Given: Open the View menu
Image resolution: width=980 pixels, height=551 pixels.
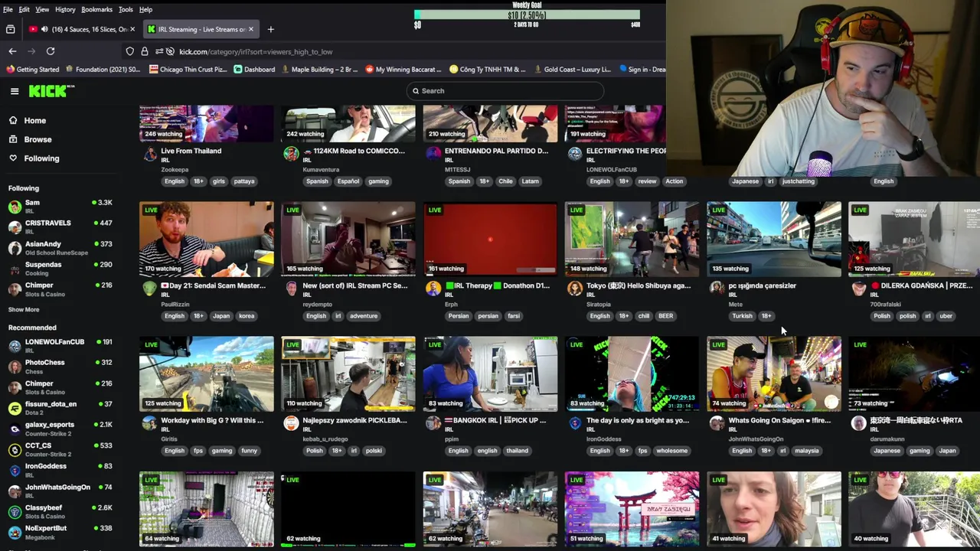Looking at the screenshot, I should point(42,9).
